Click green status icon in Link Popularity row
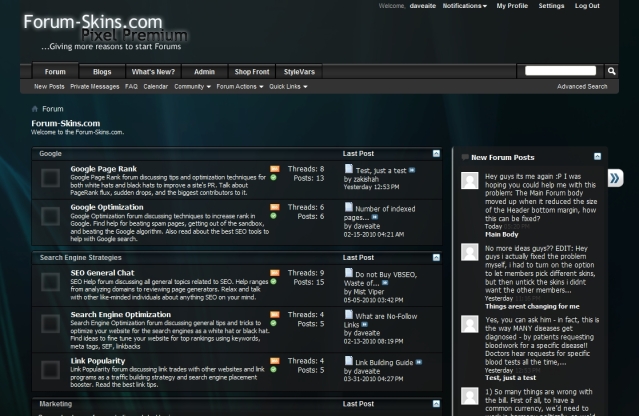This screenshot has width=639, height=416. tap(273, 370)
